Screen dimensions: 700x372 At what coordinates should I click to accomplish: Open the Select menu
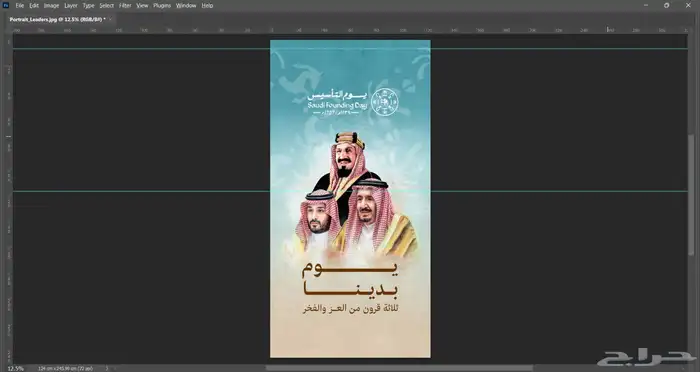[106, 5]
